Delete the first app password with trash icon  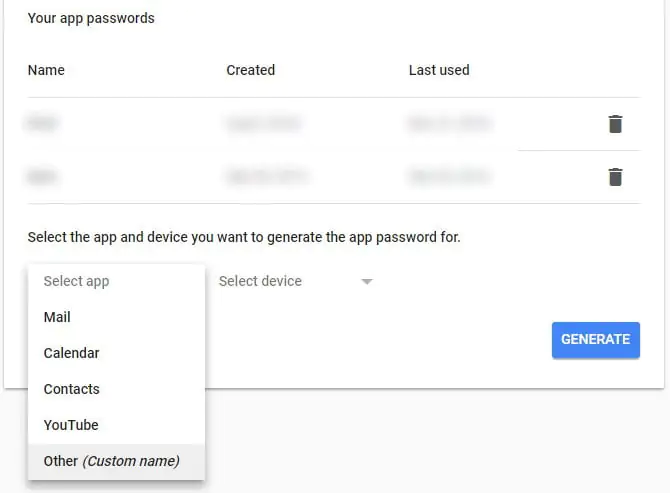615,124
